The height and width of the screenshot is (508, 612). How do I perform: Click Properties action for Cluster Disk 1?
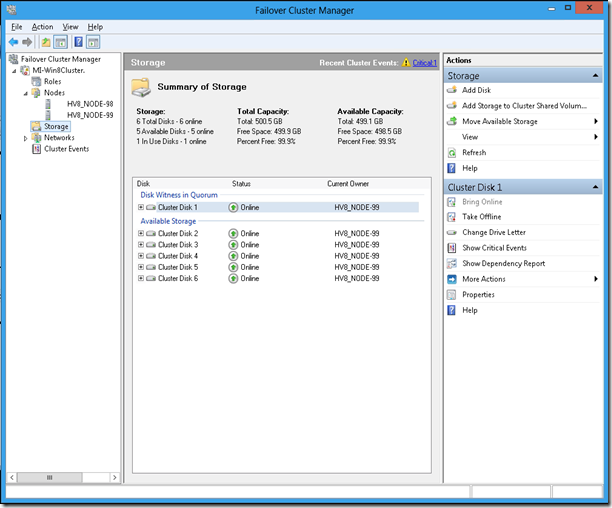coord(478,295)
